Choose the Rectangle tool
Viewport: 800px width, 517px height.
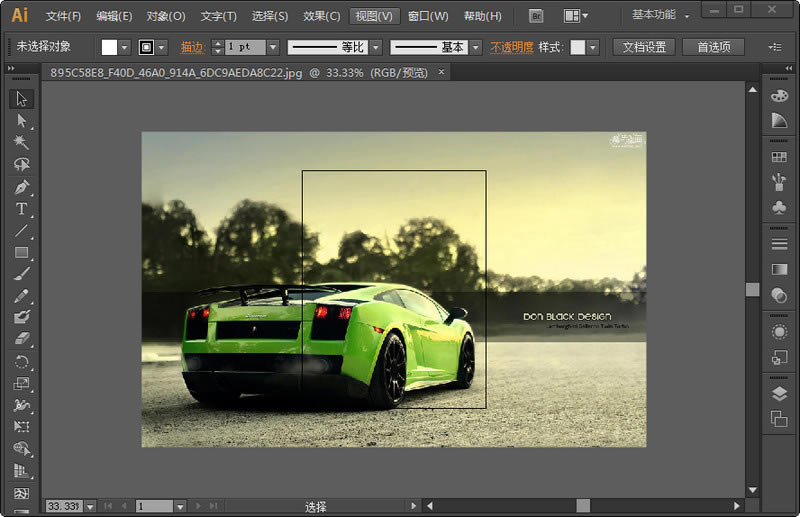click(x=21, y=252)
